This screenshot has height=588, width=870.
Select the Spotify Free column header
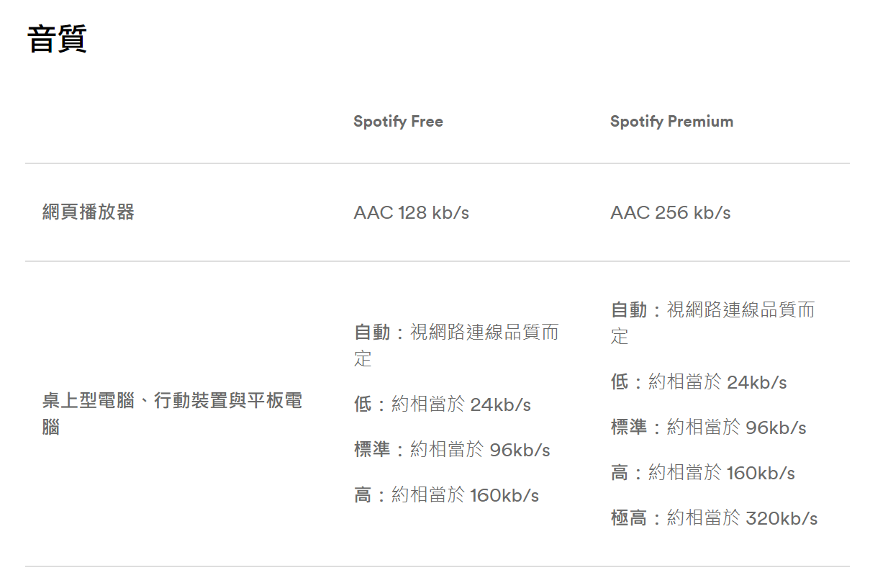[x=398, y=122]
